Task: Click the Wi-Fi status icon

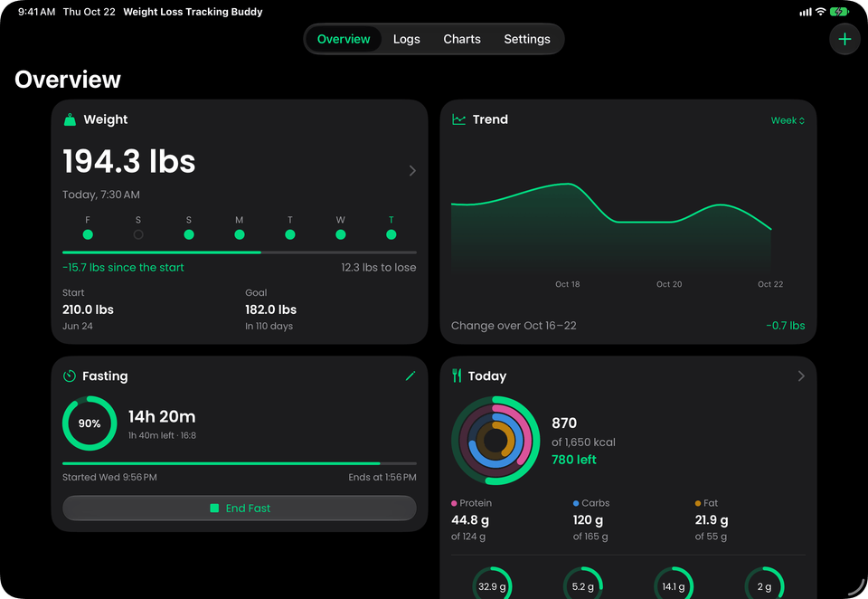Action: [x=820, y=12]
